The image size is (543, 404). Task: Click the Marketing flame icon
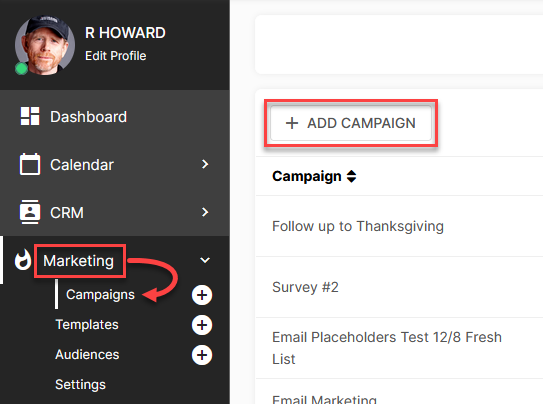pos(23,260)
